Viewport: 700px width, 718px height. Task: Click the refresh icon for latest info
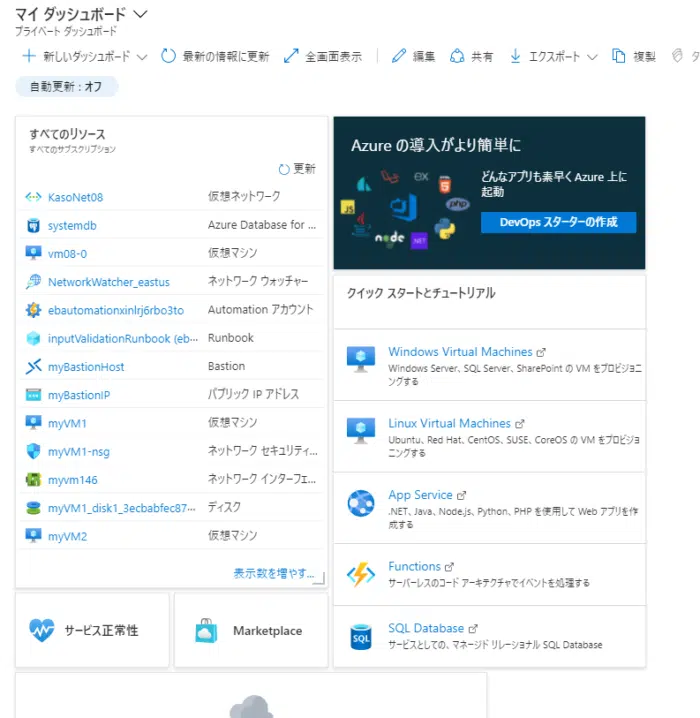coord(169,57)
